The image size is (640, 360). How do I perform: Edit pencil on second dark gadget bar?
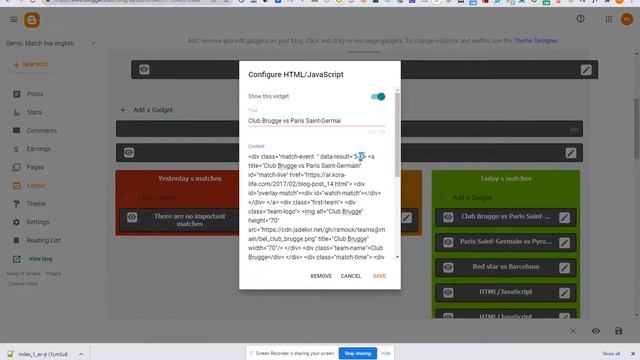click(571, 153)
